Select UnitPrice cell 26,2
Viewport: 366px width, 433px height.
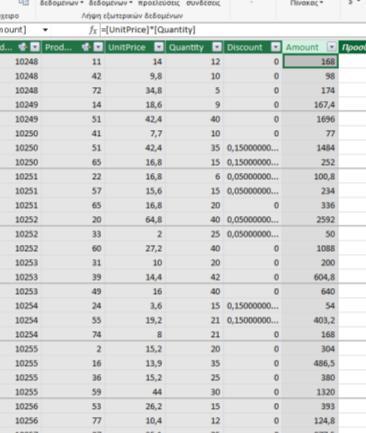coord(135,406)
